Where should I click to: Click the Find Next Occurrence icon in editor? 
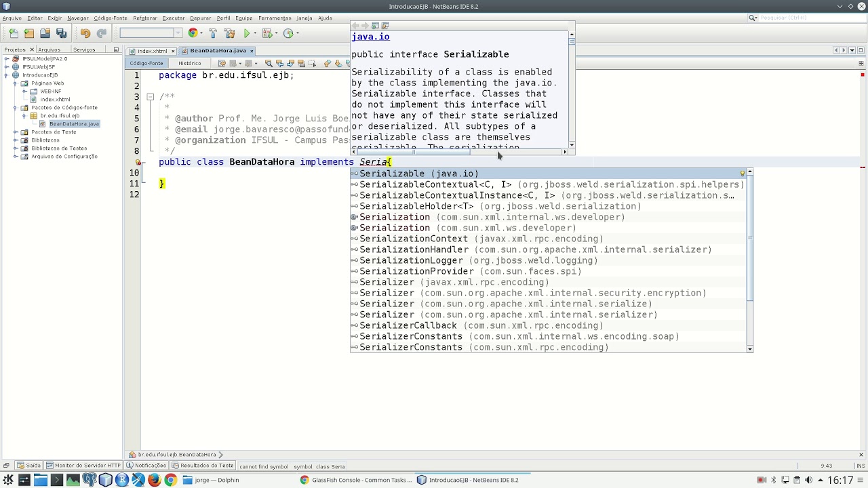(290, 64)
